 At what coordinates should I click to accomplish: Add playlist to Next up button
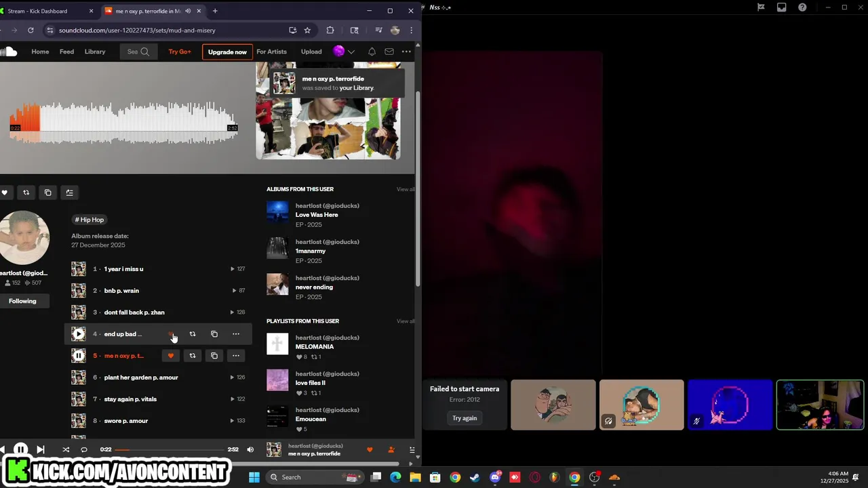pos(69,192)
